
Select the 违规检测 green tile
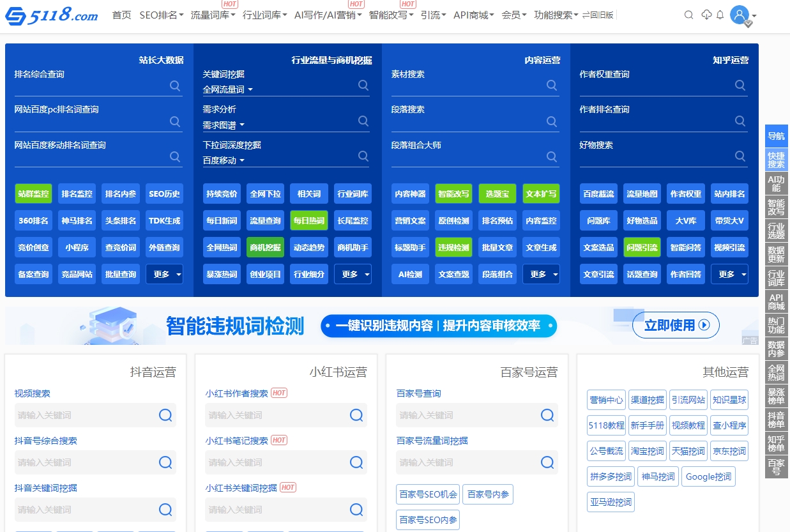(453, 247)
